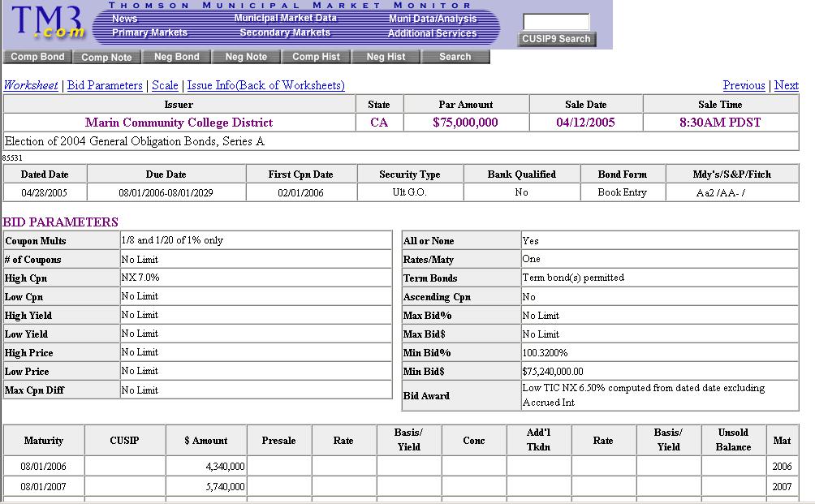Viewport: 815px width, 504px height.
Task: Switch to Neg Note tab
Action: [x=247, y=57]
